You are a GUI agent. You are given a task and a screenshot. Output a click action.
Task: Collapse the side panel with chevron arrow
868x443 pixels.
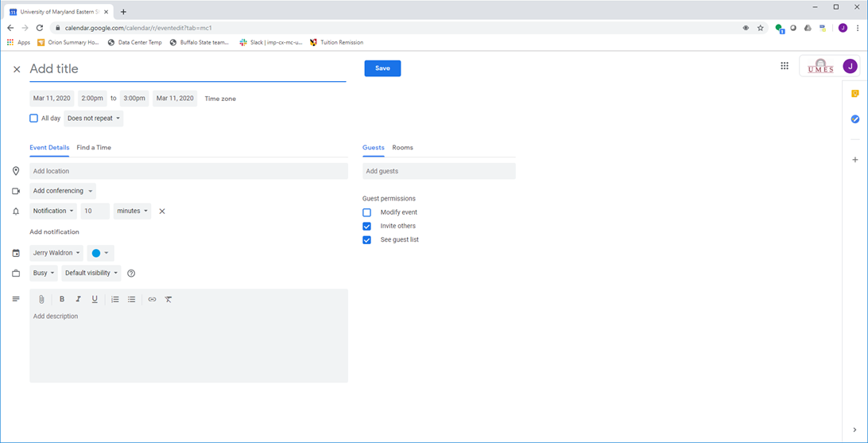coord(854,429)
